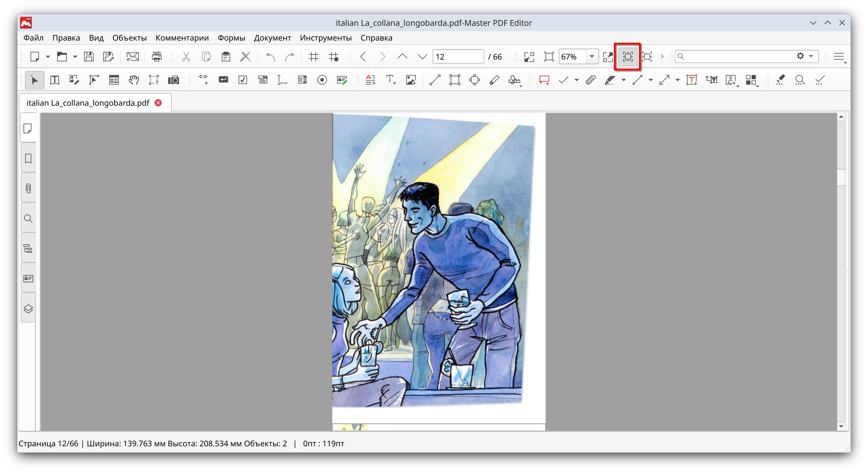Image resolution: width=868 pixels, height=473 pixels.
Task: Click the Delete X icon
Action: click(x=246, y=57)
